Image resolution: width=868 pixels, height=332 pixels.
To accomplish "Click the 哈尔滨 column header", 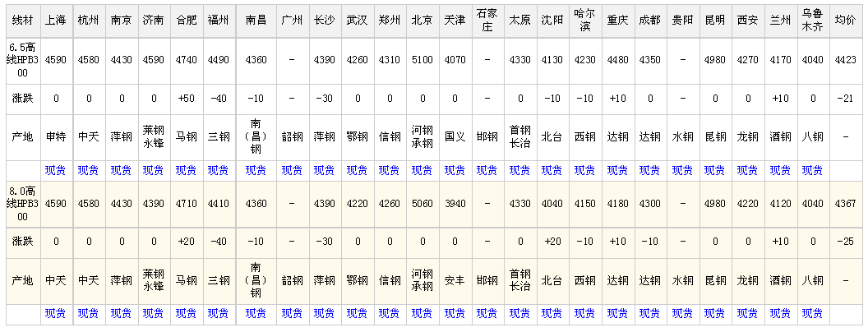I will tap(584, 20).
